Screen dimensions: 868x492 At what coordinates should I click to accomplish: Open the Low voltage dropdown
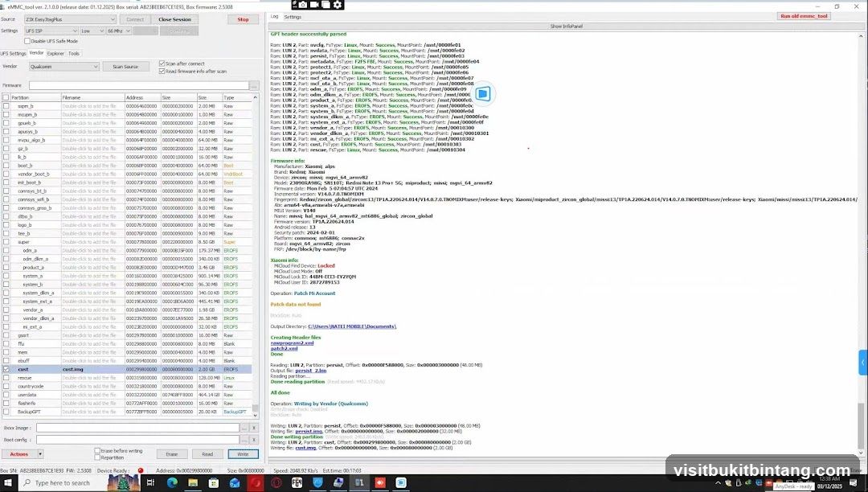pyautogui.click(x=92, y=31)
